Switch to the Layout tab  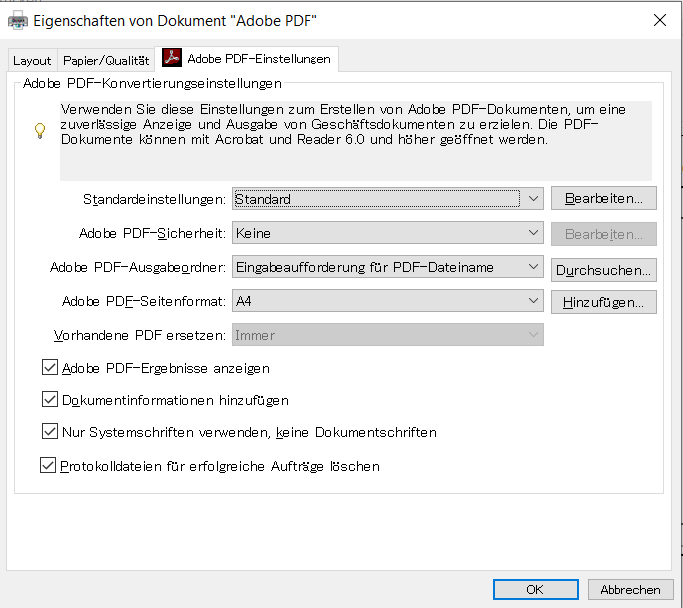pos(32,60)
